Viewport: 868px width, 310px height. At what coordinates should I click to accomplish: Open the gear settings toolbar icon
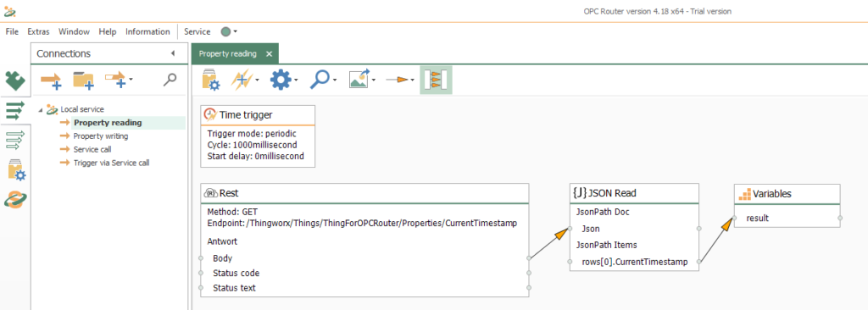[281, 80]
